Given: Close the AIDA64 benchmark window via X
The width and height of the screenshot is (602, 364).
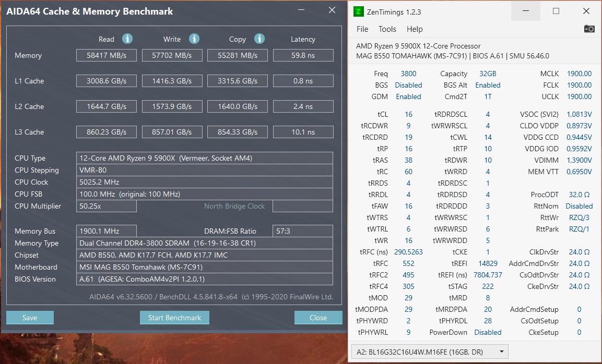Looking at the screenshot, I should (332, 10).
